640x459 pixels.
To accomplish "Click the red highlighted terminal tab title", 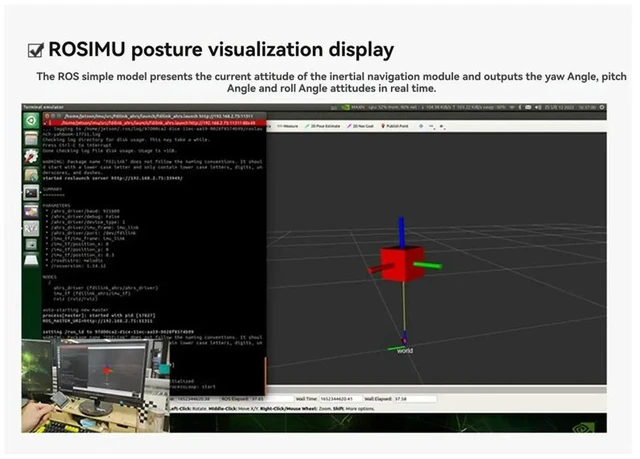I will [159, 122].
